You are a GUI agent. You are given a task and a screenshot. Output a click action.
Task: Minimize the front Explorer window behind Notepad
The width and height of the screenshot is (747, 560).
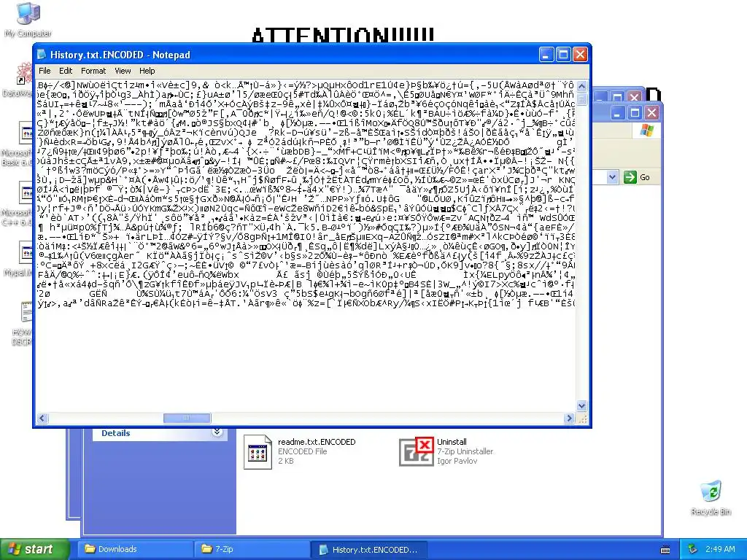[617, 113]
